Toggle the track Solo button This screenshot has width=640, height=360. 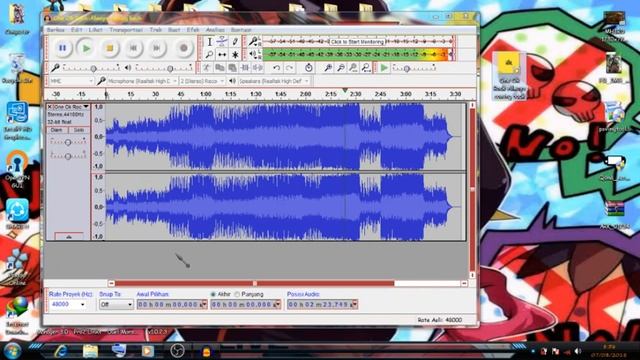(78, 130)
